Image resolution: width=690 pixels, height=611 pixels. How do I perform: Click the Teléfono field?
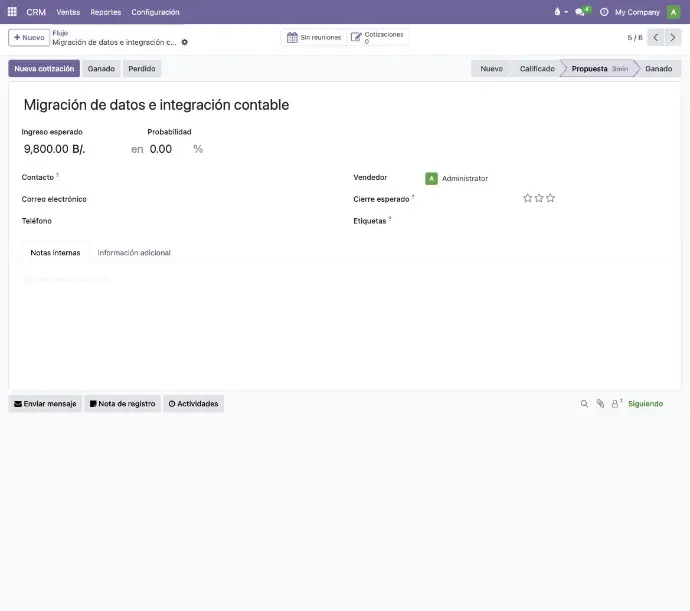pos(211,221)
